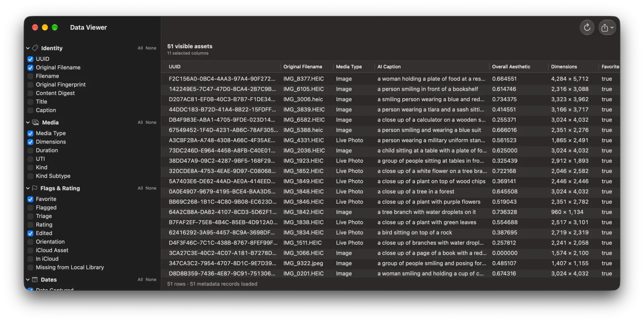Click the Dates calendar icon
Viewport: 644px width, 322px height.
35,280
